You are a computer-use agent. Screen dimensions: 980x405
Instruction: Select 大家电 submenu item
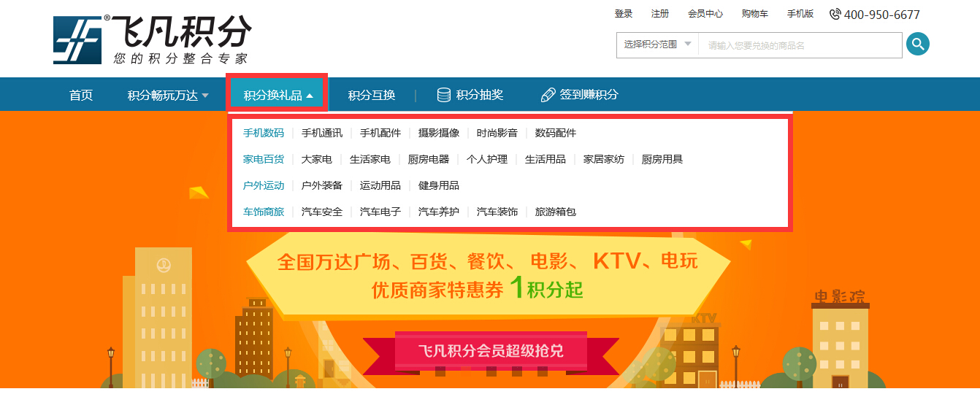pos(317,159)
